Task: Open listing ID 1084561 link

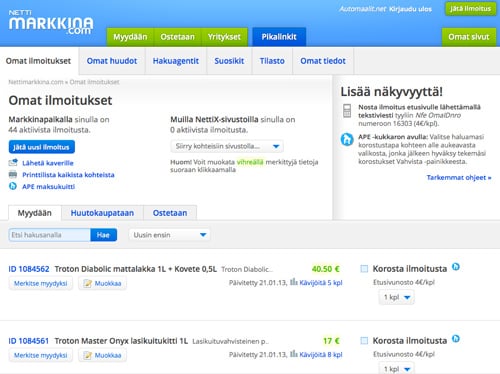Action: pos(29,341)
